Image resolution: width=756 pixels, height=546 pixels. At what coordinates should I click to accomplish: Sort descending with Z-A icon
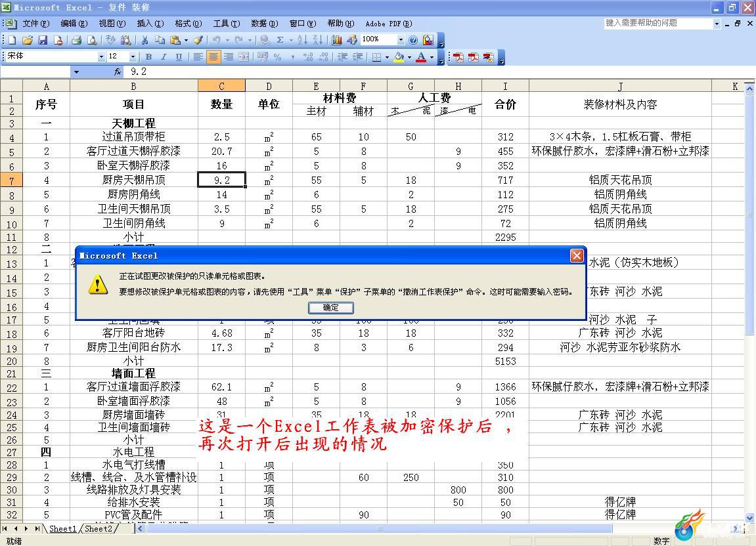(x=318, y=40)
